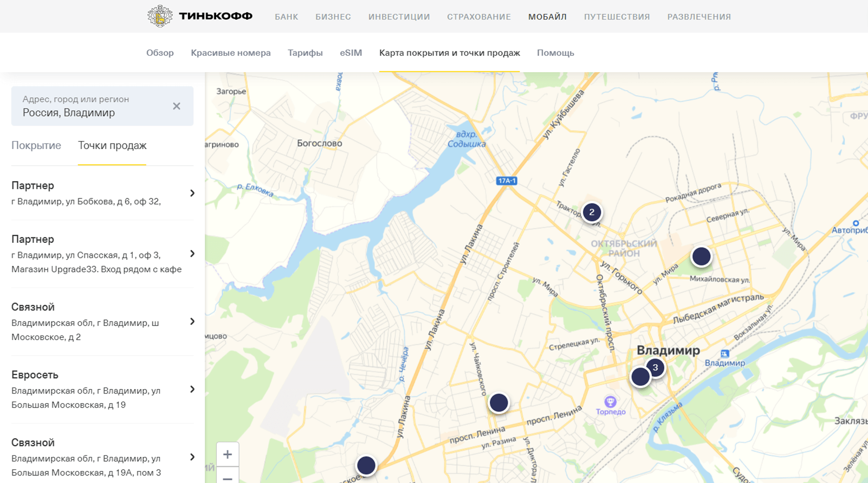Go to the Развлечения section

[x=699, y=17]
